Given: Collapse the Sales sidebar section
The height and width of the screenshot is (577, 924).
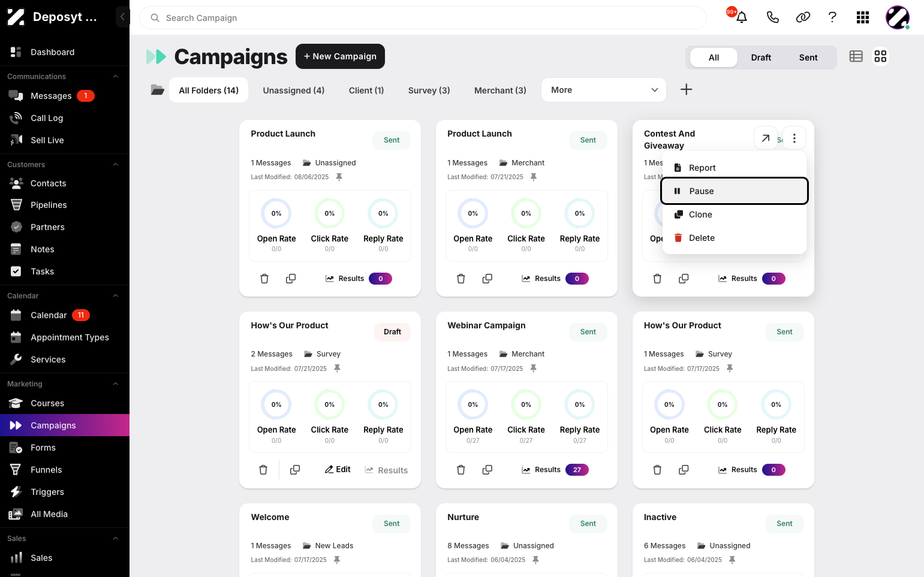Looking at the screenshot, I should (116, 539).
